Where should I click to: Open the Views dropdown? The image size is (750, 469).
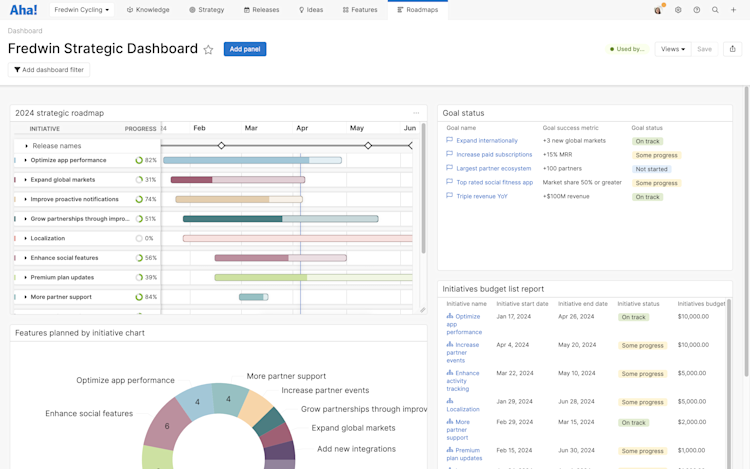673,49
